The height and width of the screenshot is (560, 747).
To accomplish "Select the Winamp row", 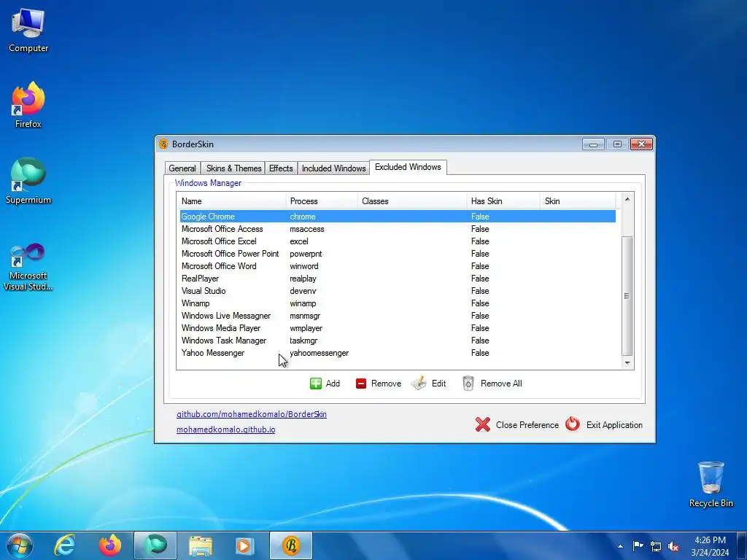I will (x=398, y=303).
